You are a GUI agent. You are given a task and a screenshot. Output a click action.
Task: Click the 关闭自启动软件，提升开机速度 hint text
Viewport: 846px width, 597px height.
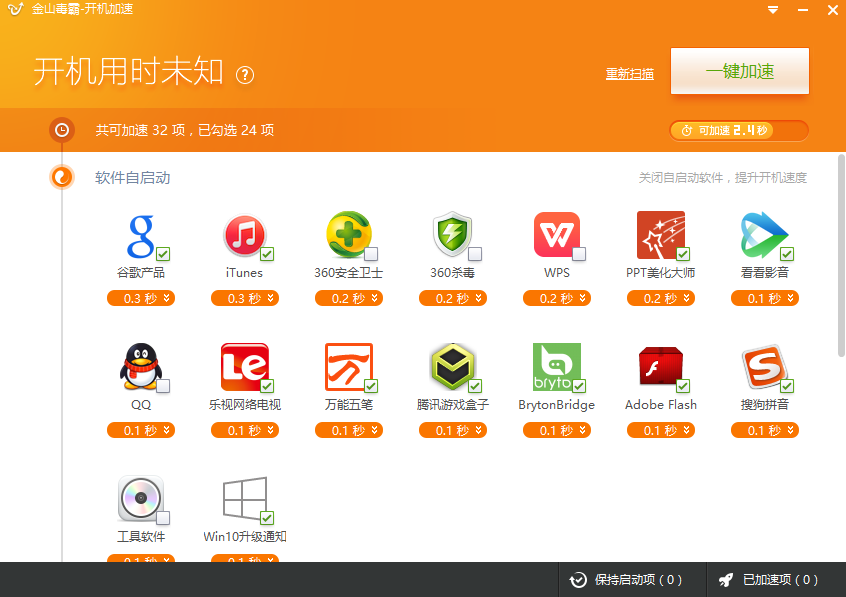pyautogui.click(x=722, y=178)
